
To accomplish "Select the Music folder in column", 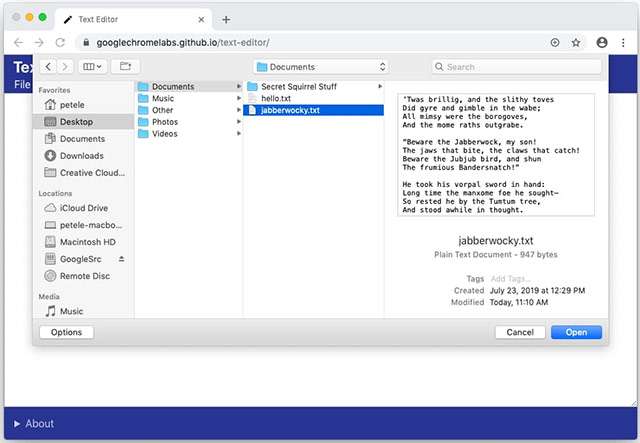I will [189, 98].
